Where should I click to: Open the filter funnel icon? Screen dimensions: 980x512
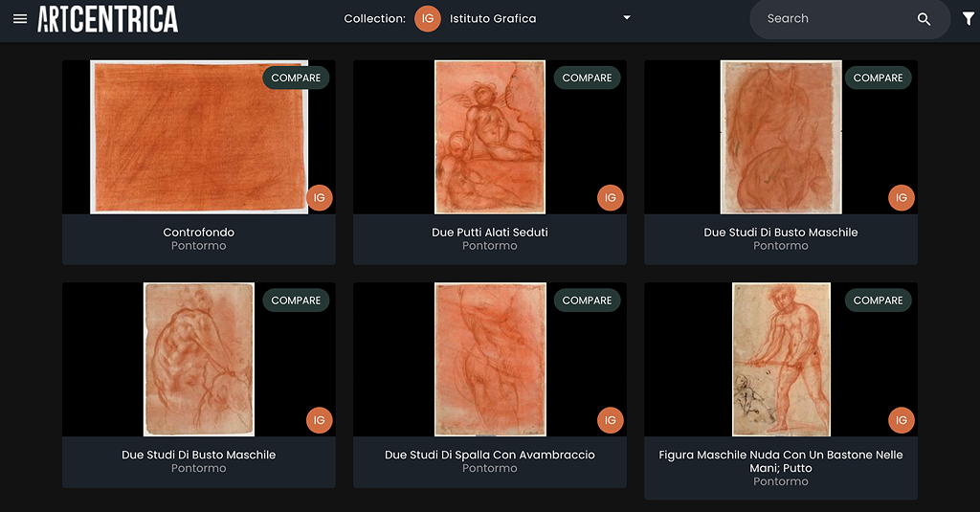(969, 19)
